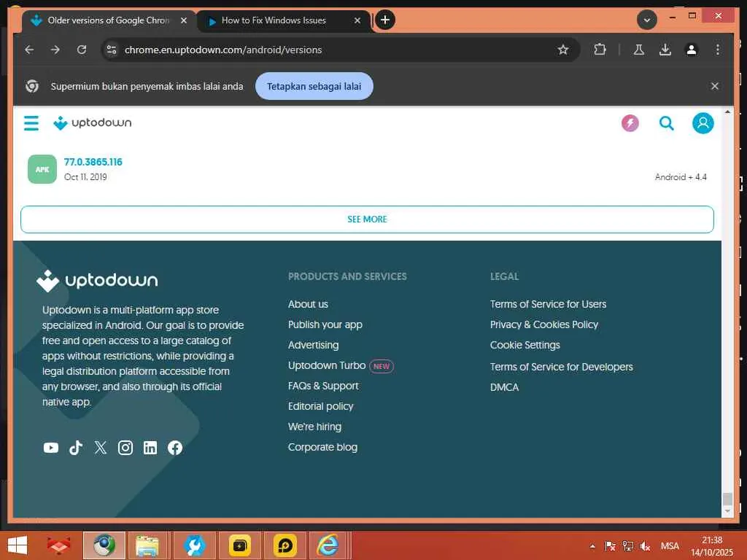Visit Uptodown LinkedIn page

coord(150,448)
